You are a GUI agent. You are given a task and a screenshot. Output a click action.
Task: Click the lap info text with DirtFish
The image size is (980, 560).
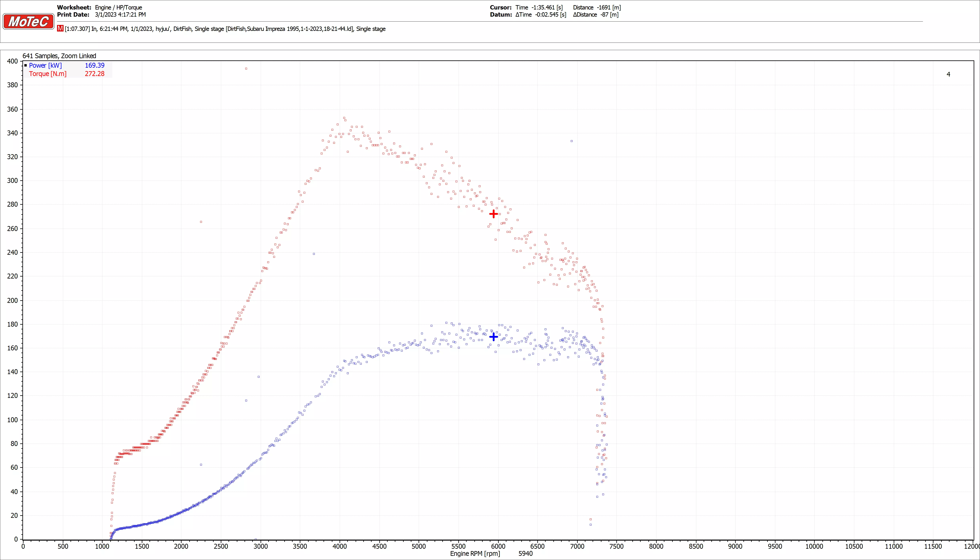225,29
